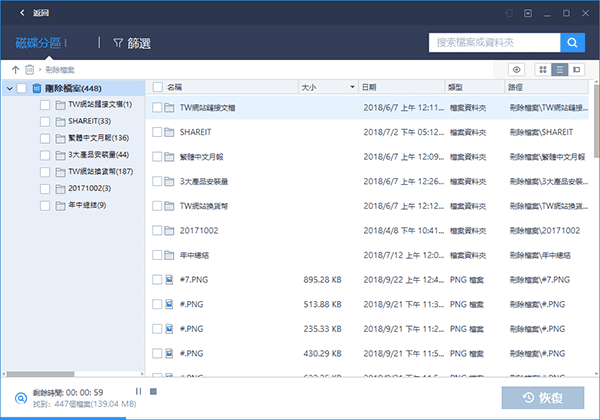Select the checkbox for #7.PNG file
Image resolution: width=600 pixels, height=420 pixels.
point(157,281)
